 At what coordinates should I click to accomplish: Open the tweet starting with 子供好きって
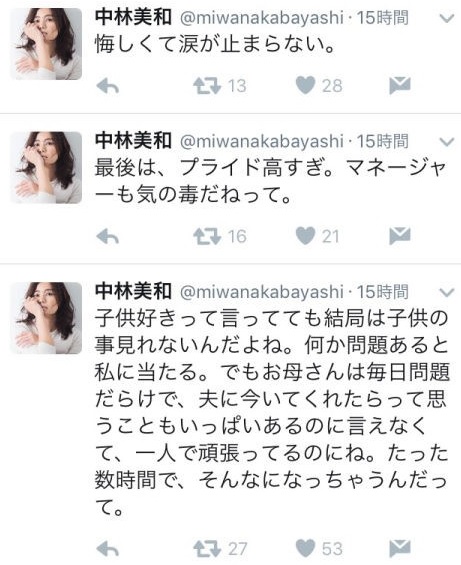coord(272,413)
